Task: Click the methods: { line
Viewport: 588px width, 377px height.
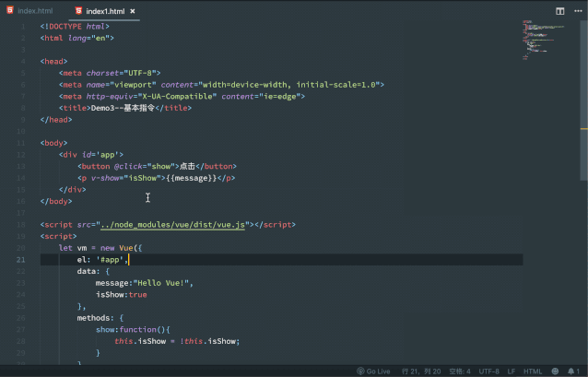Action: tap(100, 318)
